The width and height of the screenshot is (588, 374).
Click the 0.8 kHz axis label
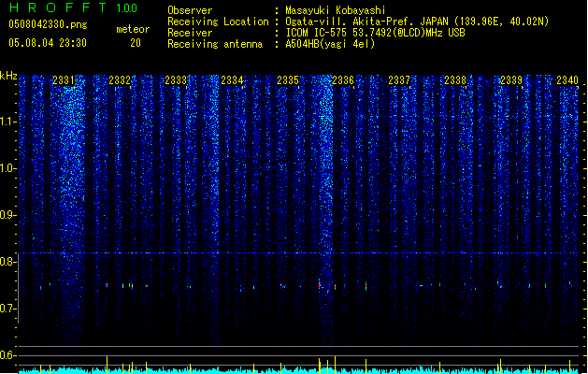pyautogui.click(x=8, y=262)
